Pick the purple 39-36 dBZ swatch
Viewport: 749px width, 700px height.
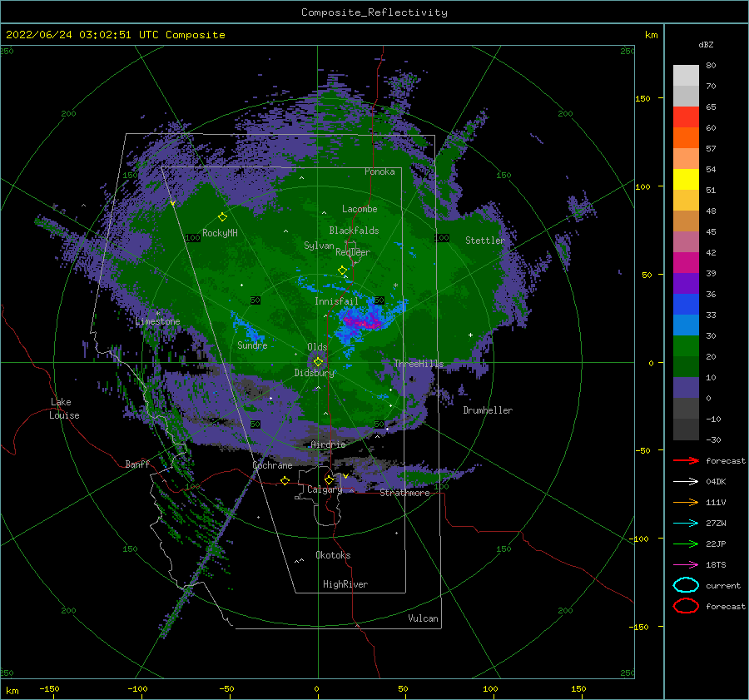(686, 283)
